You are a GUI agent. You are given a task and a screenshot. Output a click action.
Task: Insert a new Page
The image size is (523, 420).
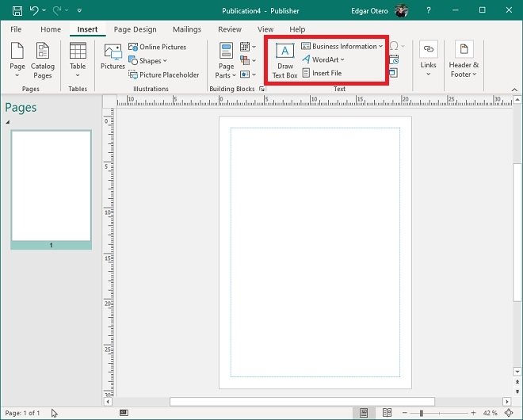point(17,60)
